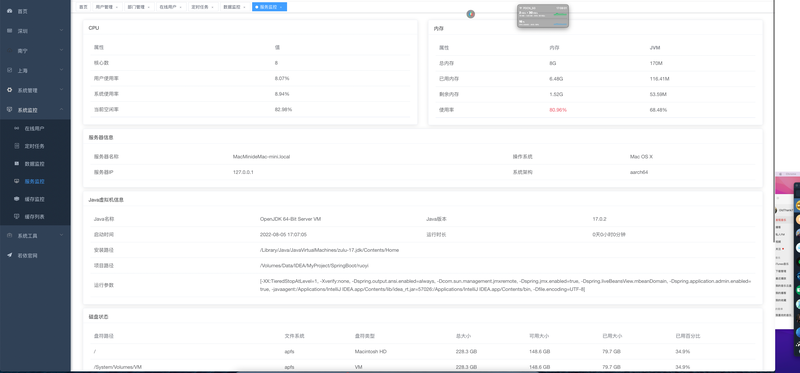Click the 缓存监控 icon in sidebar
Image resolution: width=800 pixels, height=373 pixels.
17,199
